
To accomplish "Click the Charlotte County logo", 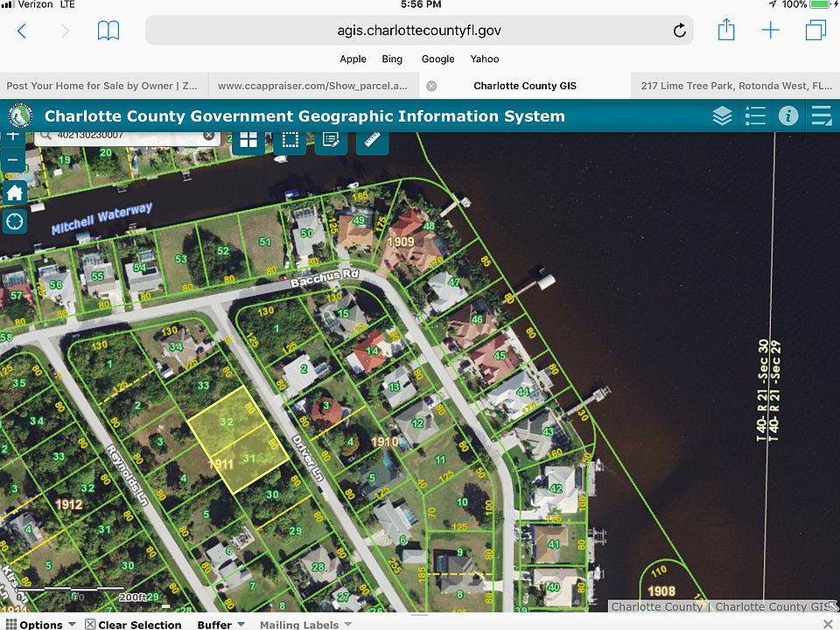I will coord(20,115).
